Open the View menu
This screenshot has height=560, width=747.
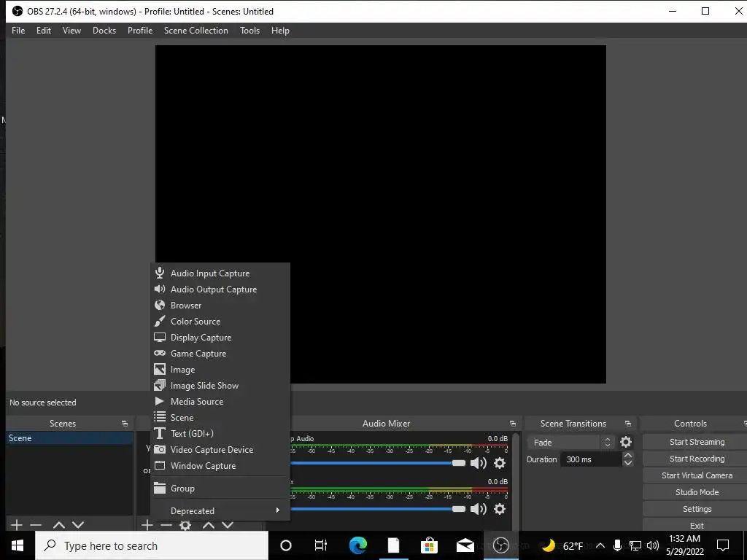[71, 31]
